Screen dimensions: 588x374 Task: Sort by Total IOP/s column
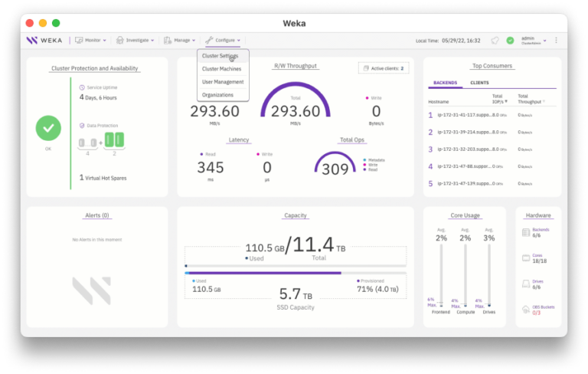pyautogui.click(x=499, y=99)
